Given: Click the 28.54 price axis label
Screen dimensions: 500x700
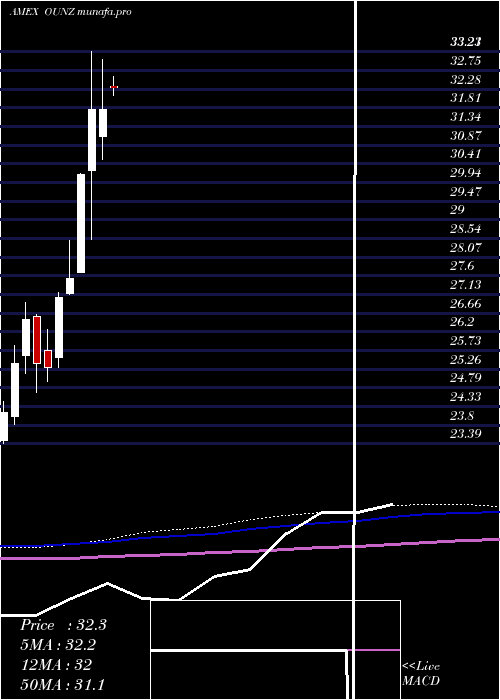Looking at the screenshot, I should (x=466, y=229).
